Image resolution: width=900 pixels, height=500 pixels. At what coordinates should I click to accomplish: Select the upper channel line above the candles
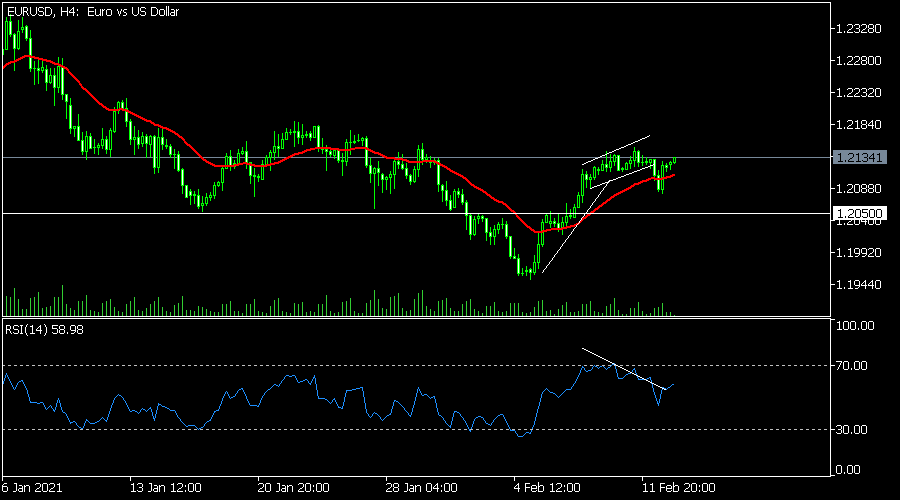615,150
